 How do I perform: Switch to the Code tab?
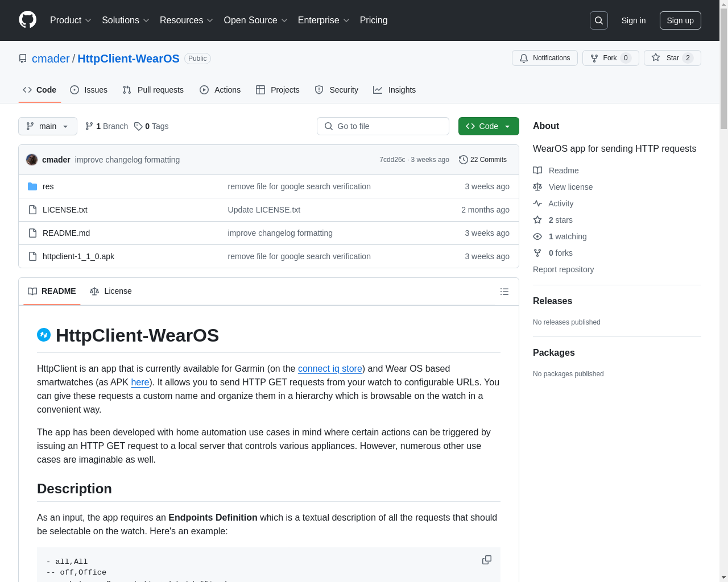click(40, 90)
